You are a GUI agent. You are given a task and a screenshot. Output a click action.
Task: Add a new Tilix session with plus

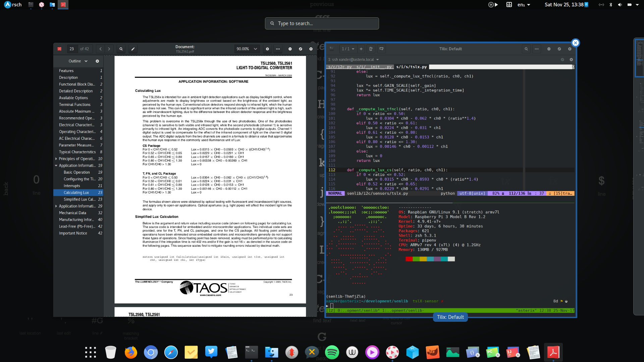(x=361, y=49)
